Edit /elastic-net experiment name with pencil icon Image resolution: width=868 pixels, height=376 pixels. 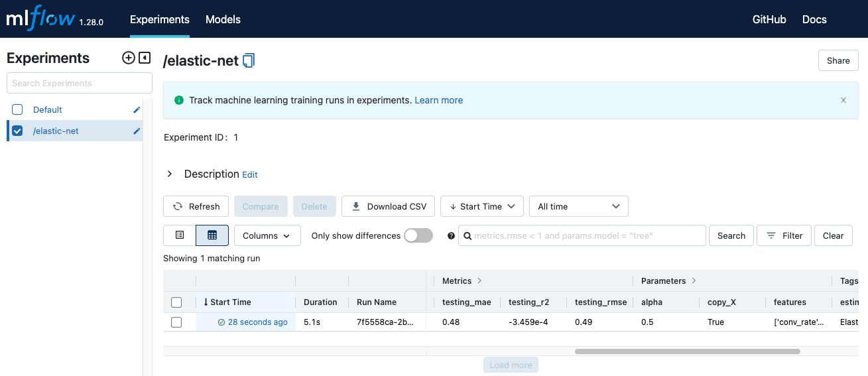(x=137, y=131)
